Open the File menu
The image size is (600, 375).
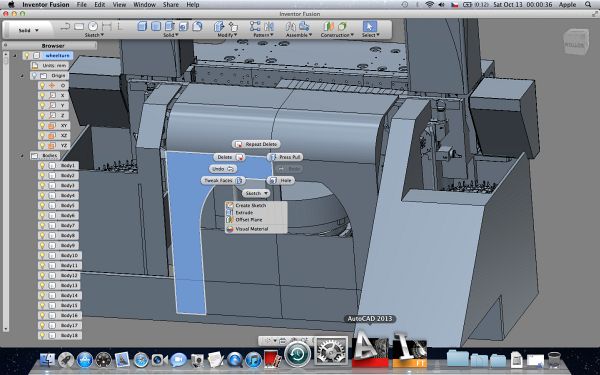tap(82, 5)
